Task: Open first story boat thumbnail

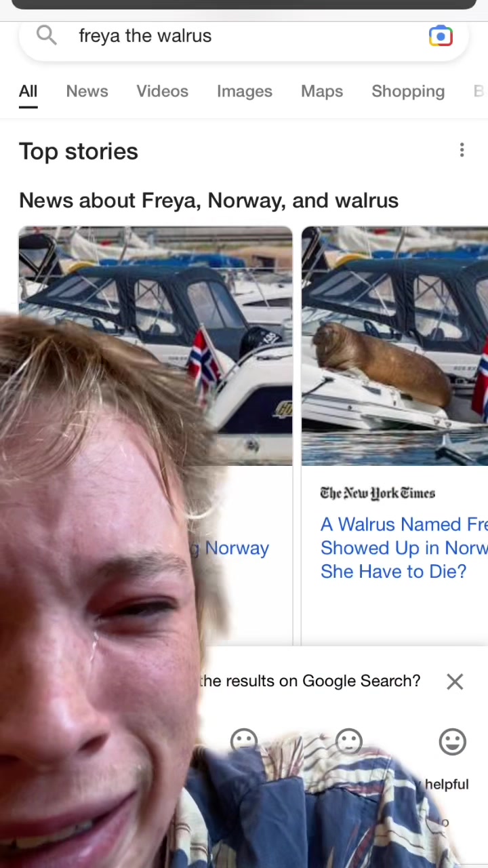Action: [x=155, y=346]
